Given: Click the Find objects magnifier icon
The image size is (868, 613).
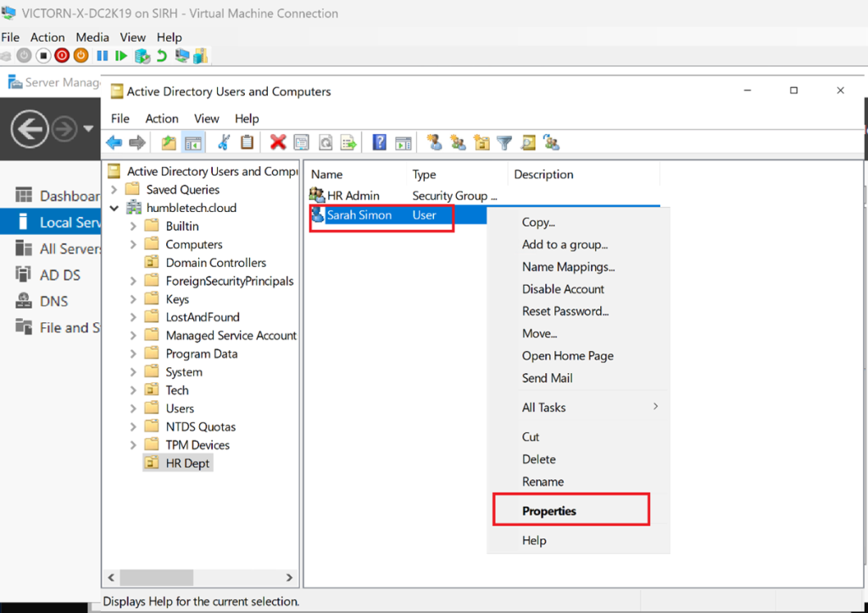Looking at the screenshot, I should coord(528,143).
